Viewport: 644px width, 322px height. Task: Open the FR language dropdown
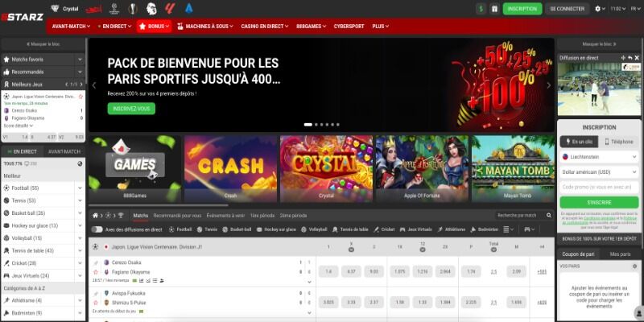tap(636, 9)
